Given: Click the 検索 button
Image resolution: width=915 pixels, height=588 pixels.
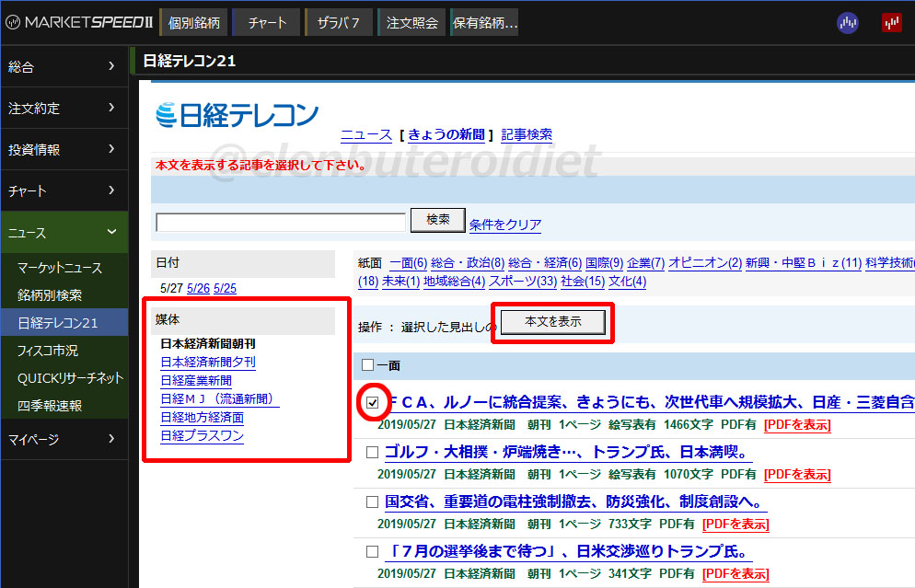Looking at the screenshot, I should [437, 220].
